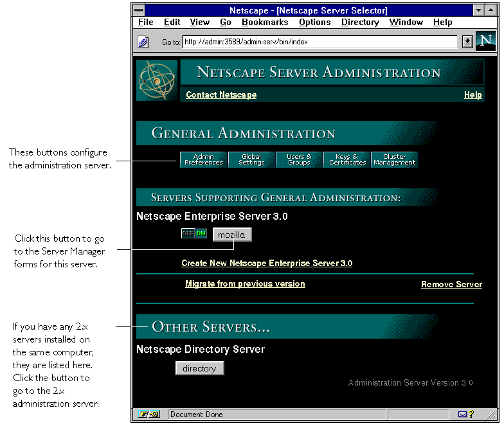
Task: Open Server Manager for mozilla
Action: tap(231, 235)
